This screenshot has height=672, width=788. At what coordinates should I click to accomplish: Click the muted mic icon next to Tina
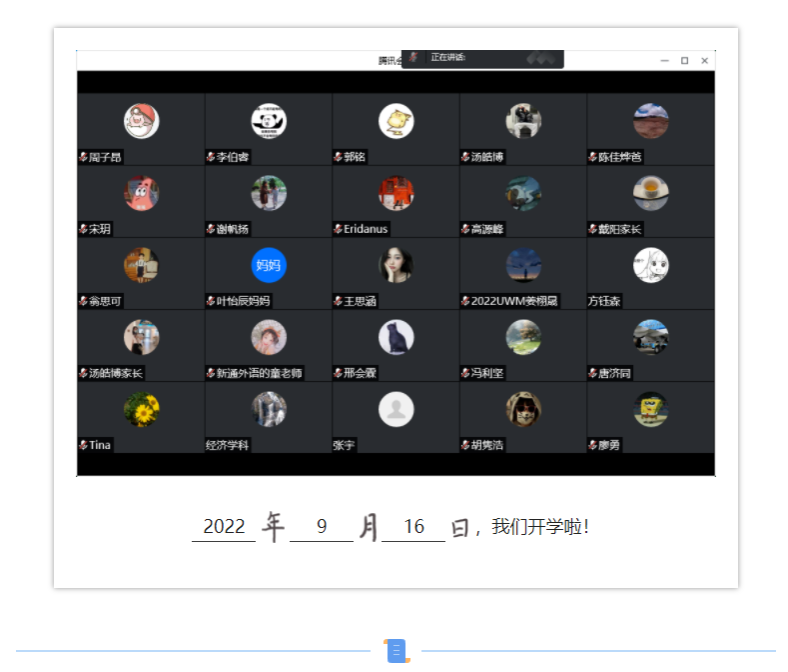click(x=83, y=446)
